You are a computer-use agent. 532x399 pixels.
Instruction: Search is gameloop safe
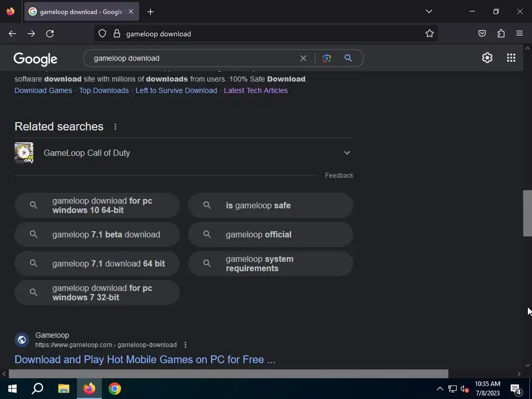point(271,205)
